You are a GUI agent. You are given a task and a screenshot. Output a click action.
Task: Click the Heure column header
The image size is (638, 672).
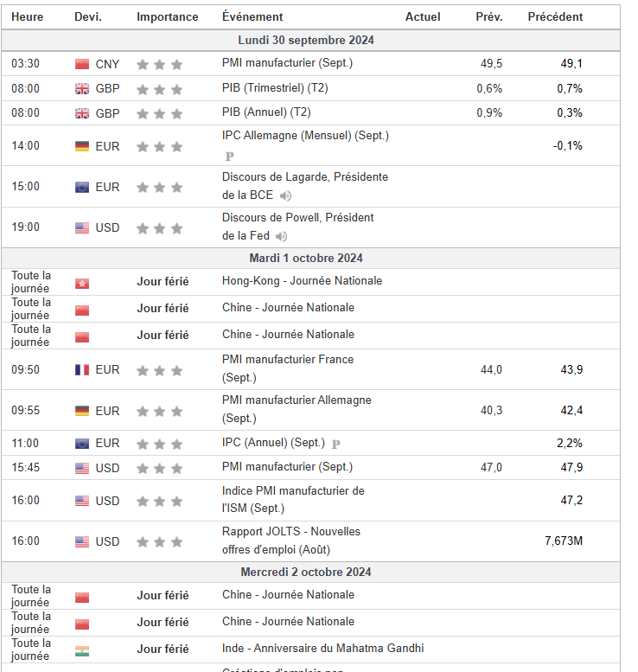click(27, 17)
